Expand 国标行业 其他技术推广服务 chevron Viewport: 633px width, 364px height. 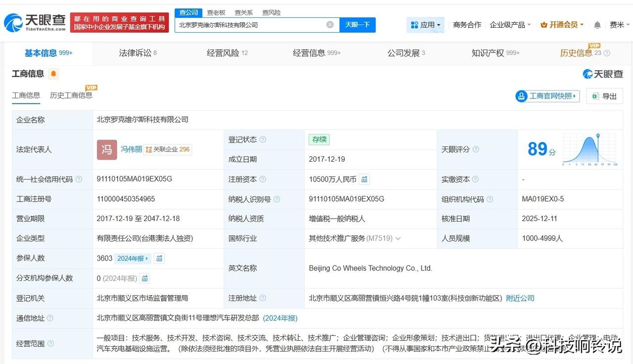[398, 238]
